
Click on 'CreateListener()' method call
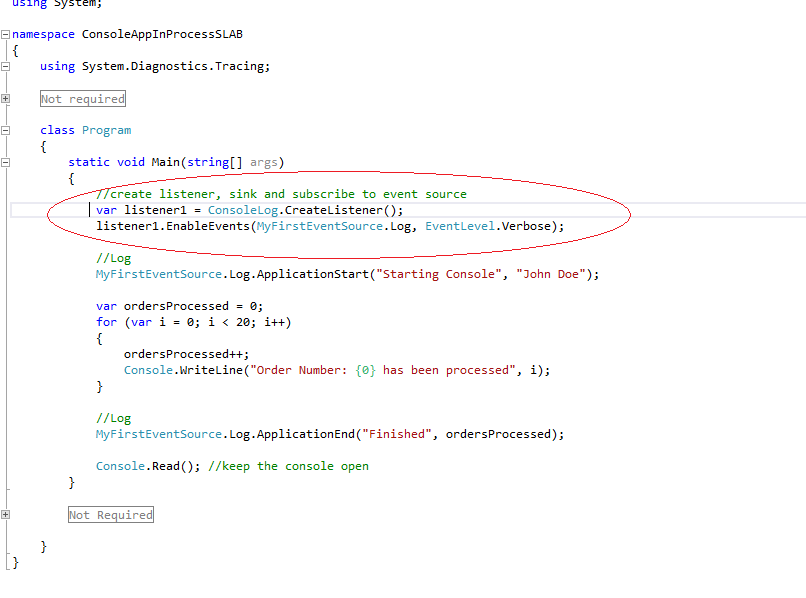(x=340, y=210)
